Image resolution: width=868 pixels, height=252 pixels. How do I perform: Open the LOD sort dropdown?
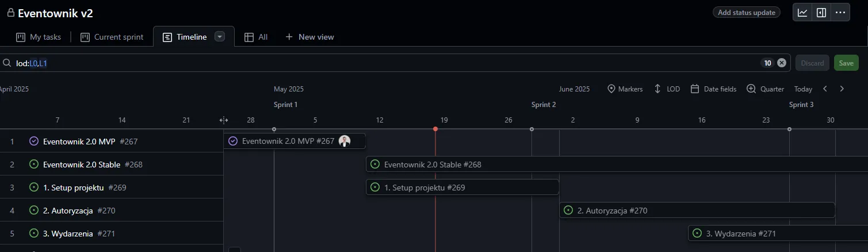(667, 89)
